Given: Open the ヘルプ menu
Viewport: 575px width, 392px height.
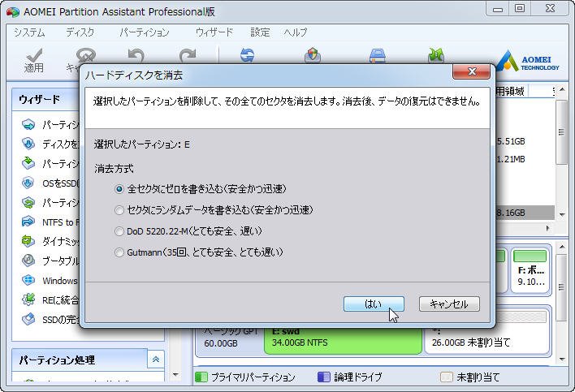Looking at the screenshot, I should point(295,32).
